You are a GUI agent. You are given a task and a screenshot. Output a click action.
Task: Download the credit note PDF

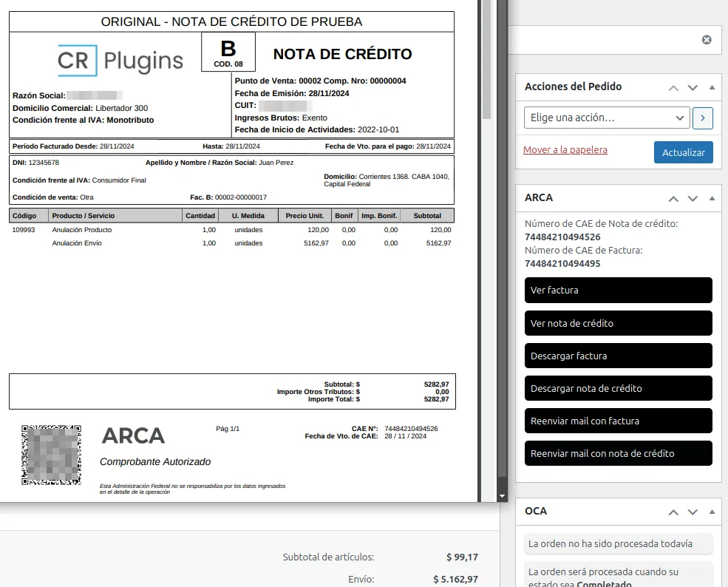click(x=618, y=388)
